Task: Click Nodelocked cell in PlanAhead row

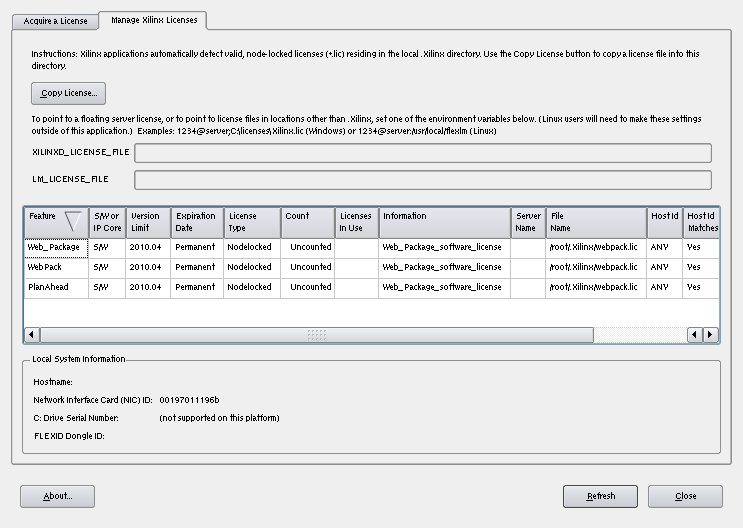Action: coord(252,288)
